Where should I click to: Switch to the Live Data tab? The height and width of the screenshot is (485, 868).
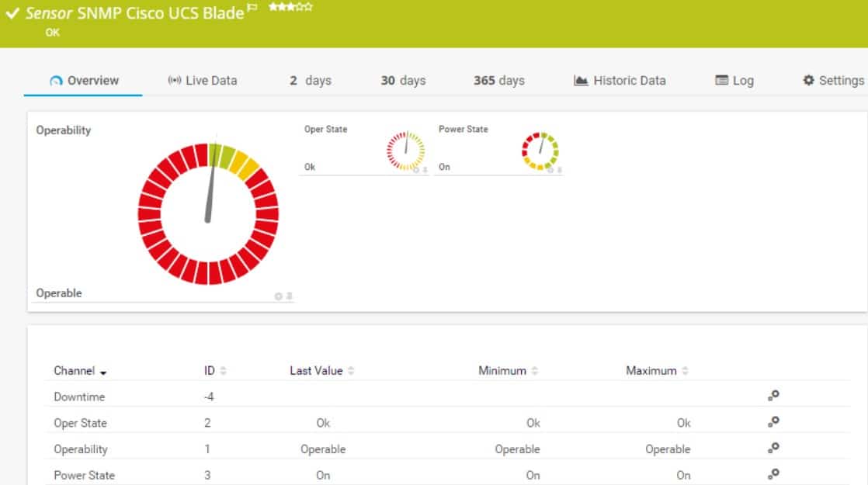click(203, 81)
